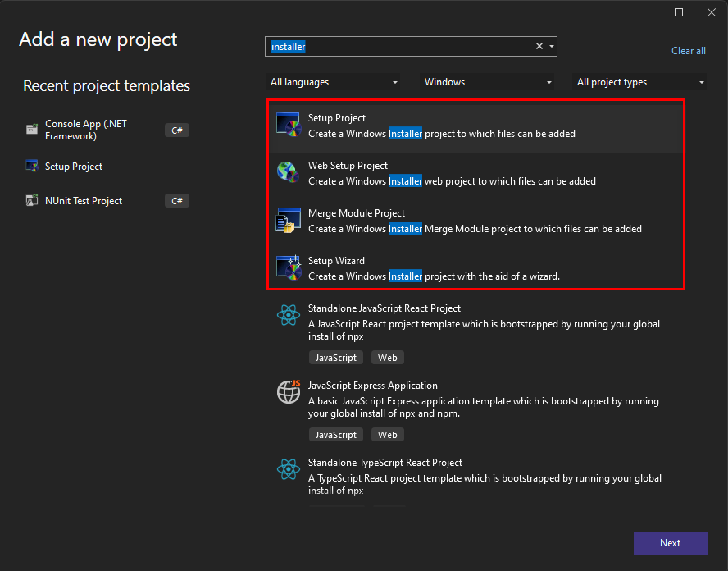Expand the search history dropdown arrow
This screenshot has width=728, height=571.
550,46
